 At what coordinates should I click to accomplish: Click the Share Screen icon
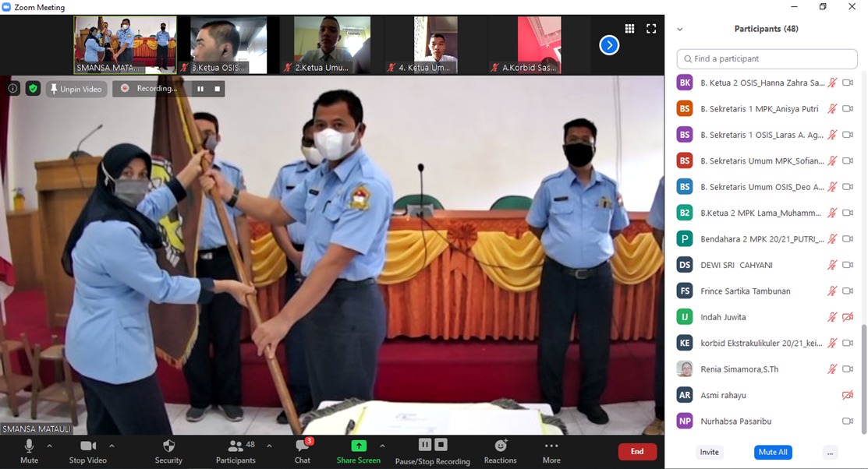pos(359,446)
